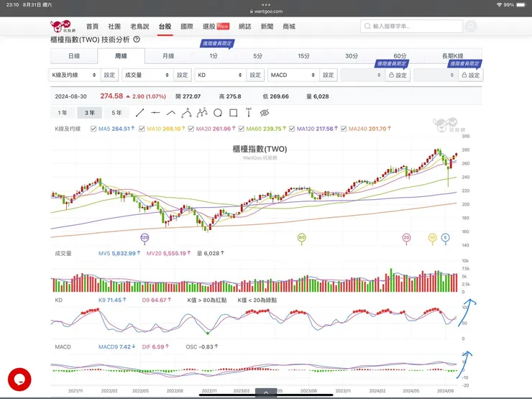Screen dimensions: 532x399
Task: Open the MACD indicator dropdown
Action: (x=293, y=75)
